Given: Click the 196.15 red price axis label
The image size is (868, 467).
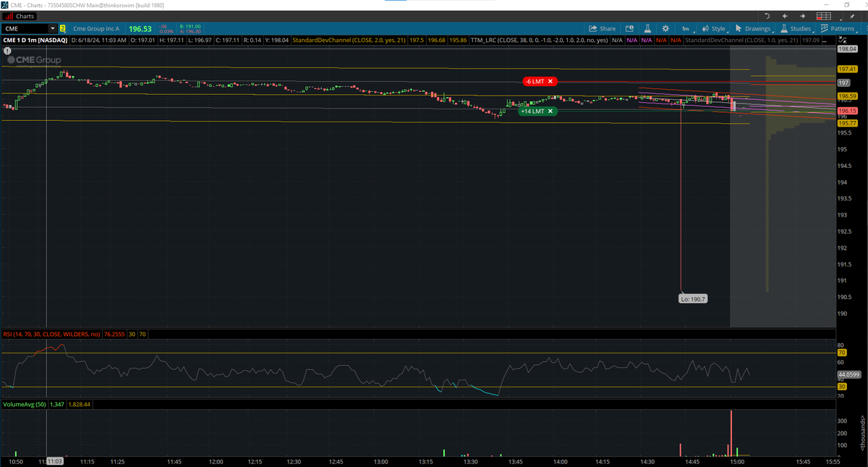Looking at the screenshot, I should (x=847, y=111).
